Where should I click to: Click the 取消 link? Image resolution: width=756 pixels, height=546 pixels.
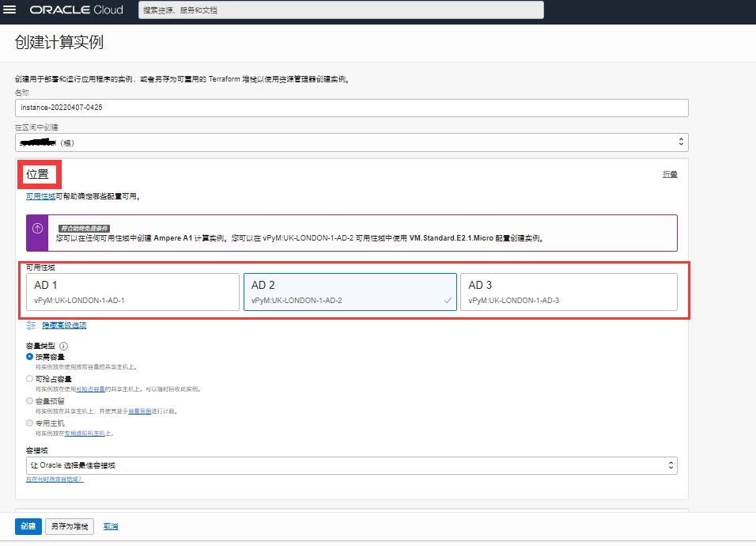[111, 526]
